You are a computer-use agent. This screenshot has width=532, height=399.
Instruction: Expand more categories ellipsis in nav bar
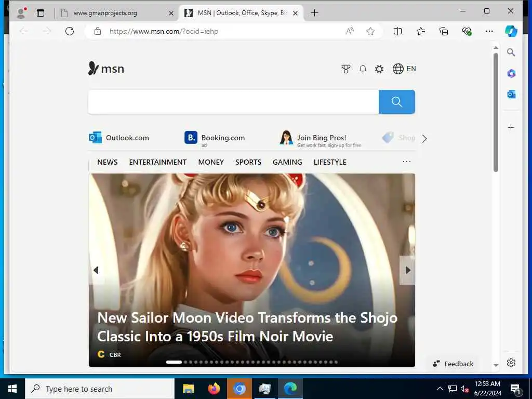406,162
